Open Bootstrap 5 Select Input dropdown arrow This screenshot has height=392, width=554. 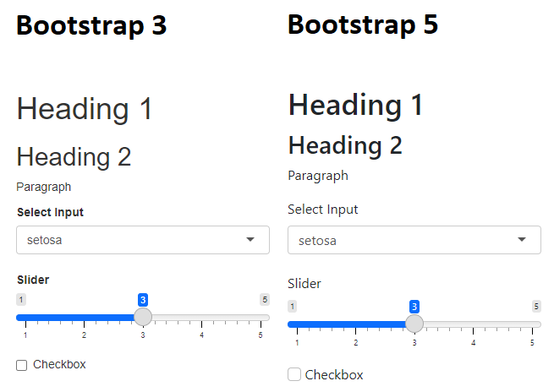click(x=522, y=241)
